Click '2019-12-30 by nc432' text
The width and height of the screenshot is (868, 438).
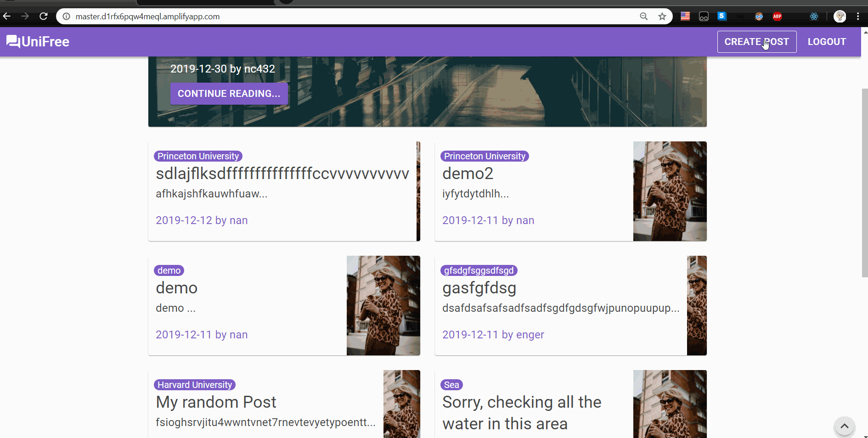click(x=223, y=69)
